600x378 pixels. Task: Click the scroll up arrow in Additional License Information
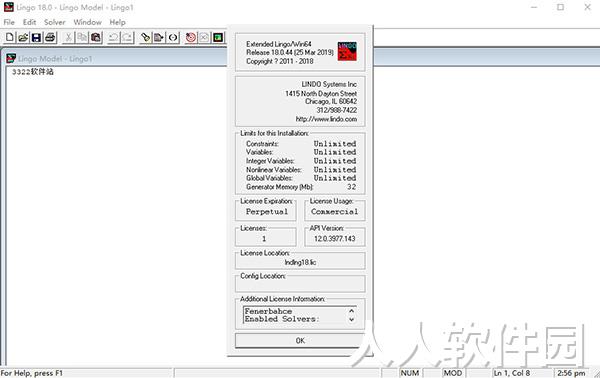point(351,311)
